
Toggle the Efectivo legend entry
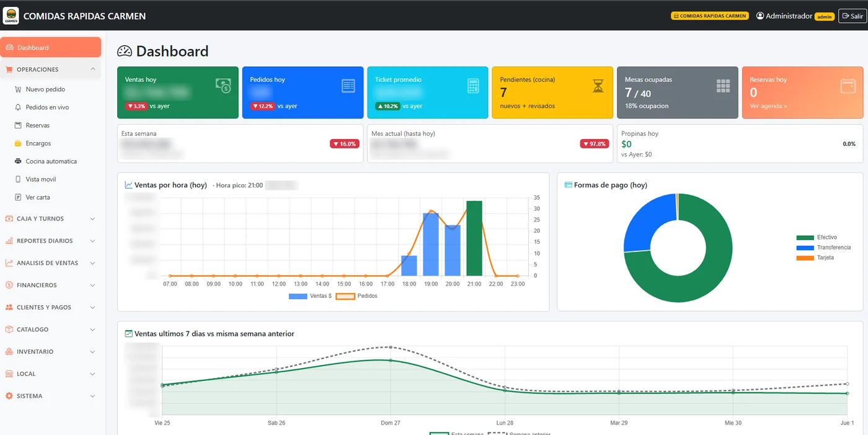pos(817,238)
